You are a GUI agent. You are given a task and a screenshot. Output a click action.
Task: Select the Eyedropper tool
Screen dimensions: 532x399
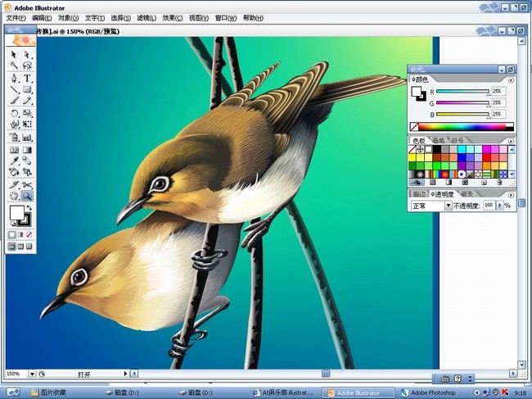(x=14, y=161)
